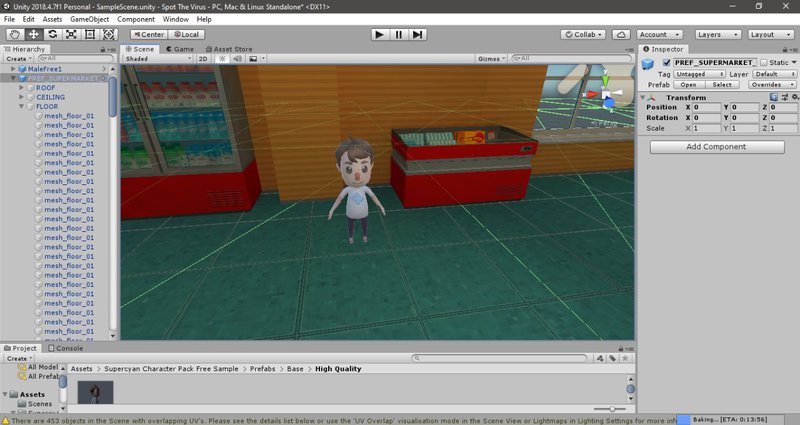This screenshot has width=800, height=425.
Task: Select the Hand tool
Action: (x=15, y=34)
